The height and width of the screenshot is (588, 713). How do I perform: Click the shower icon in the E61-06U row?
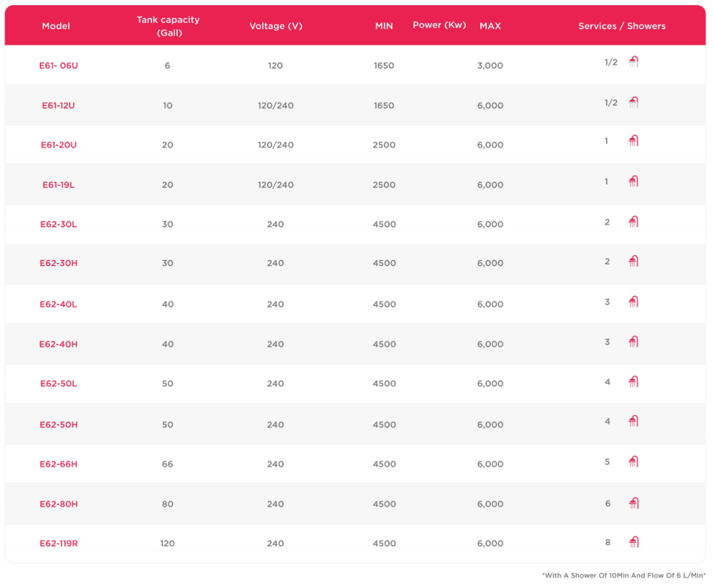(x=633, y=62)
